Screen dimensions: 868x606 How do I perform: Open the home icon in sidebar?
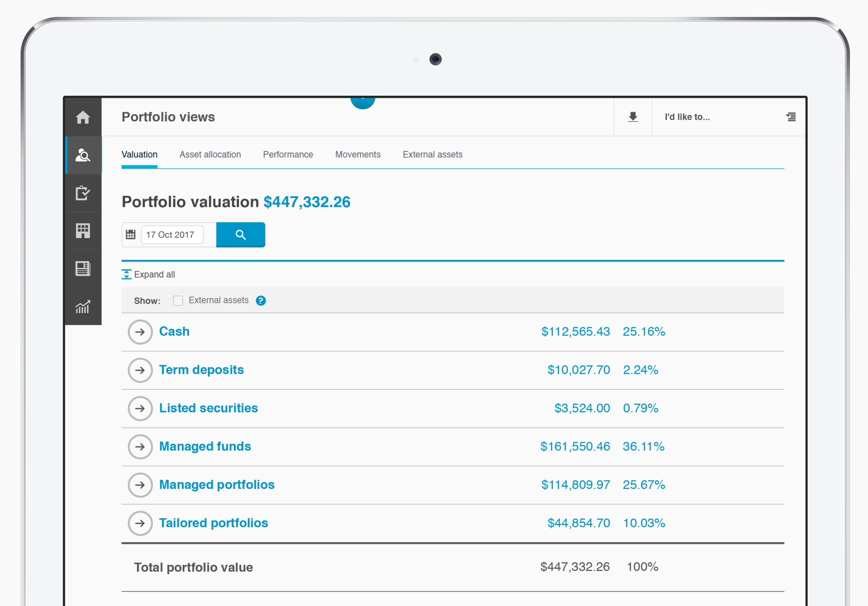pos(83,117)
